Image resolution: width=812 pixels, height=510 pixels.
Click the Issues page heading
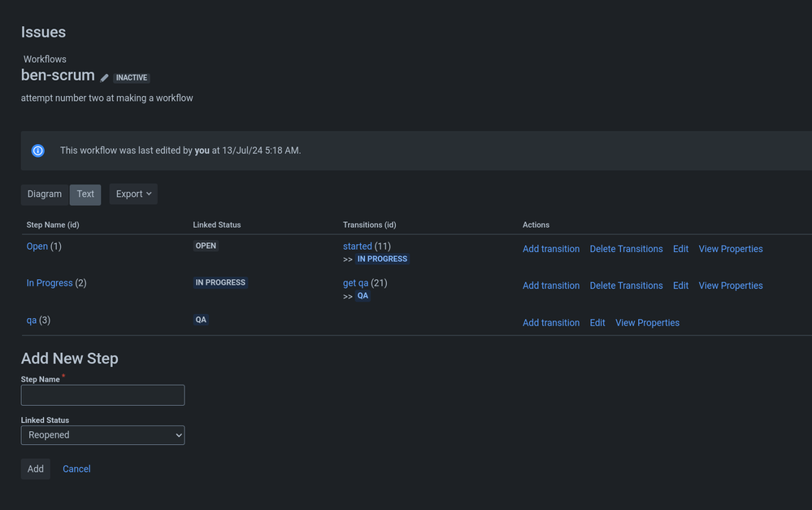click(44, 33)
